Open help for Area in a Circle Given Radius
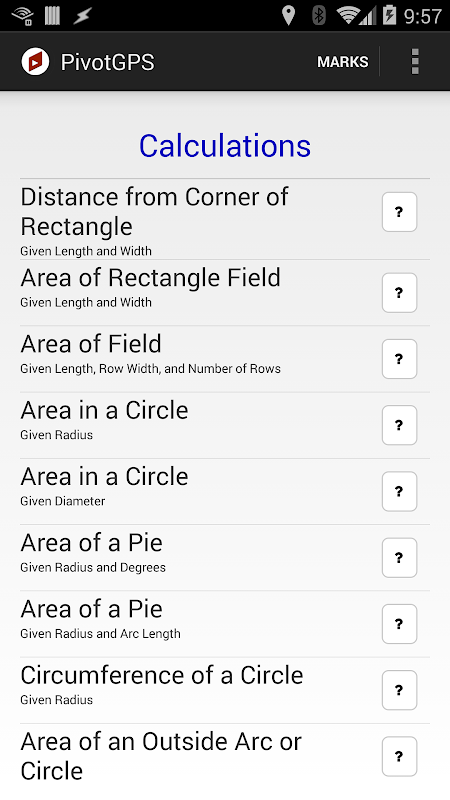This screenshot has width=450, height=800. pyautogui.click(x=399, y=425)
